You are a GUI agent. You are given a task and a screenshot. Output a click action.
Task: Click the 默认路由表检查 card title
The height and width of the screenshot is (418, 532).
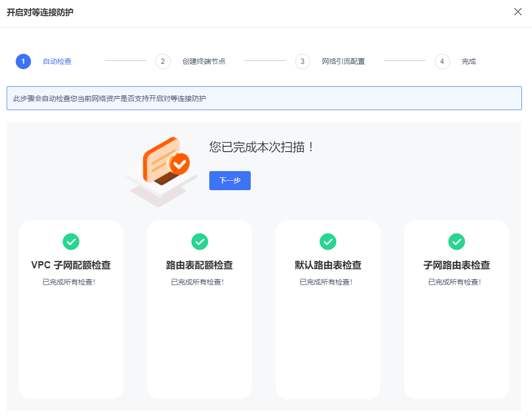[328, 265]
